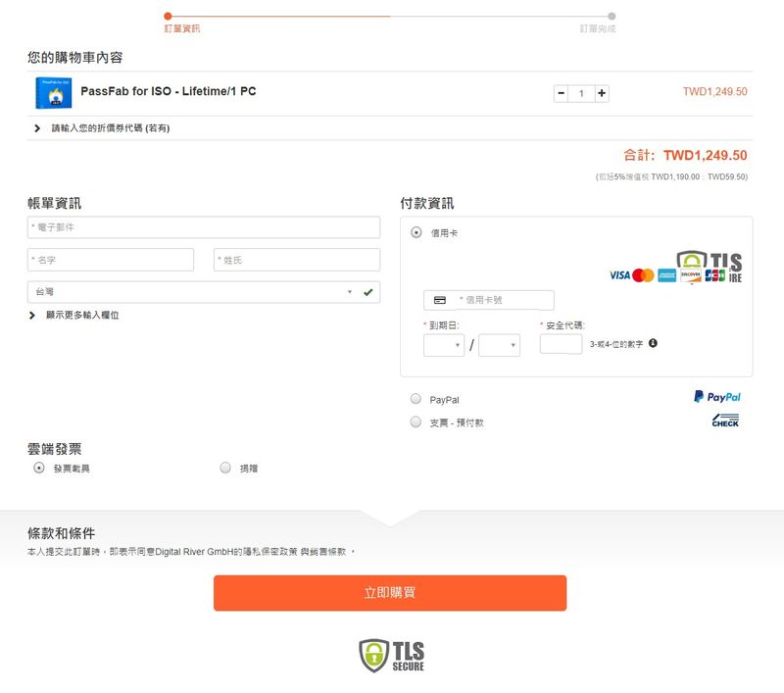Click the security code info icon
This screenshot has height=693, width=784.
coord(653,343)
